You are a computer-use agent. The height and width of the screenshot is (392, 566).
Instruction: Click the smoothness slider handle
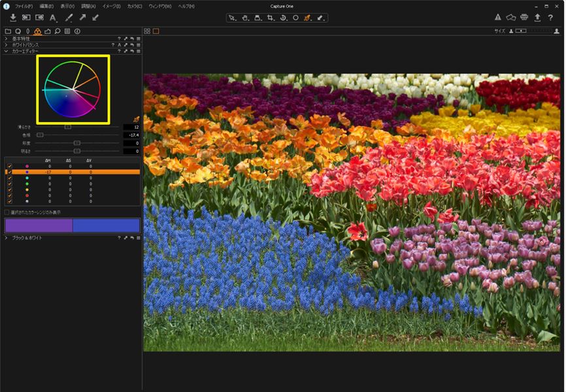pyautogui.click(x=68, y=127)
